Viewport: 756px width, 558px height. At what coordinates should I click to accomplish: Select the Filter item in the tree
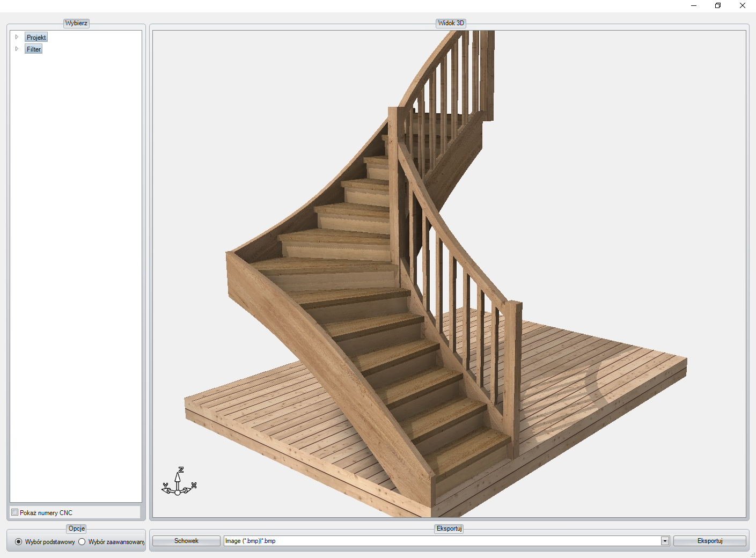click(x=34, y=49)
